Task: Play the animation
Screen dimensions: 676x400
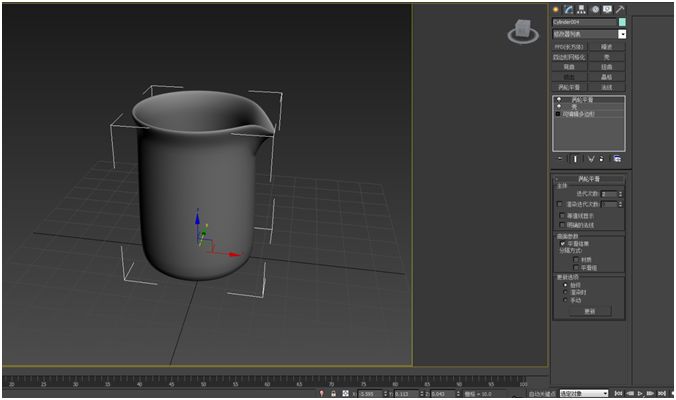Action: 640,394
